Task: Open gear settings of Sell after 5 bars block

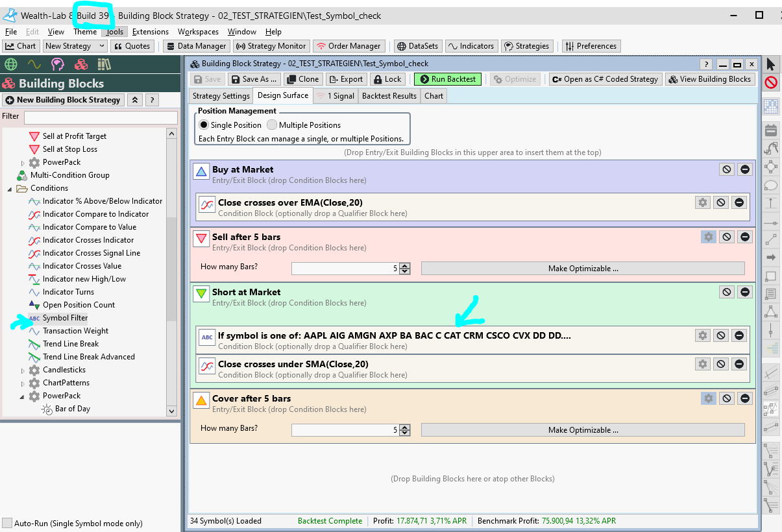Action: click(x=709, y=237)
